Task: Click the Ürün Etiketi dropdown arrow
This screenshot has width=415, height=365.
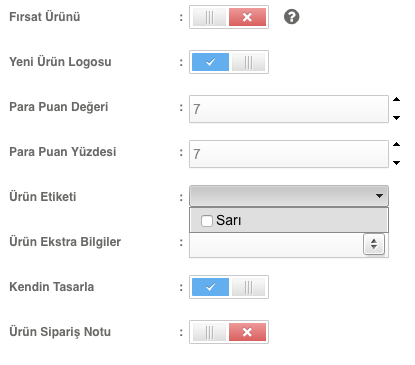Action: tap(379, 196)
